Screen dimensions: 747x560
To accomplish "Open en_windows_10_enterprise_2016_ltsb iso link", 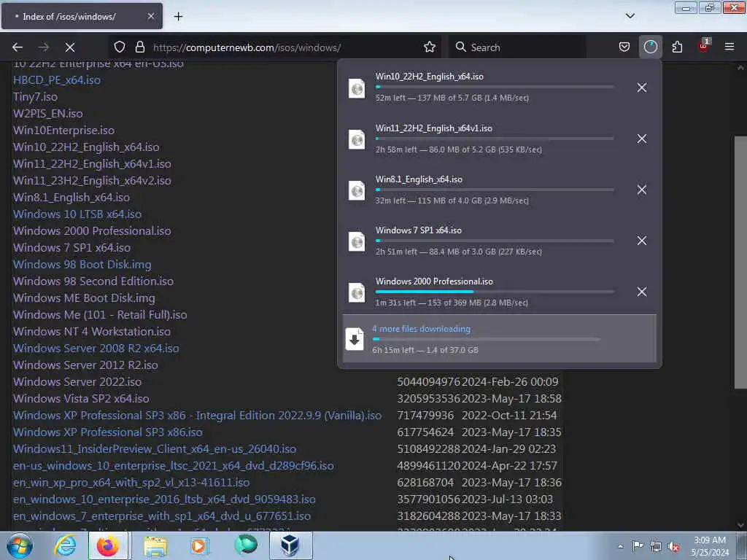I will (164, 499).
